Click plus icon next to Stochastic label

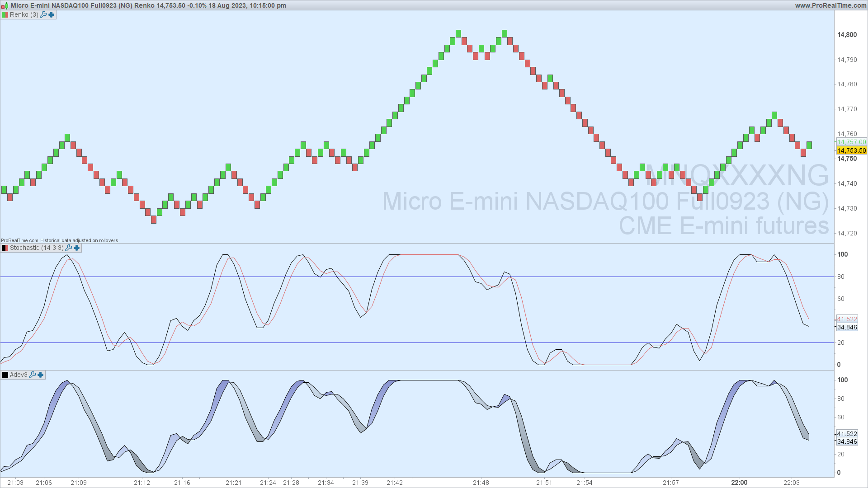click(77, 248)
